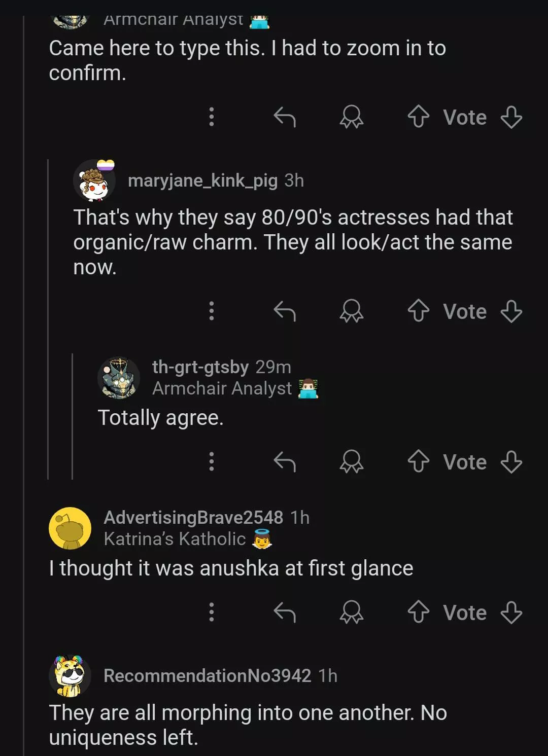Open more options on 'Totally agree.' comment
The height and width of the screenshot is (756, 548).
tap(212, 461)
